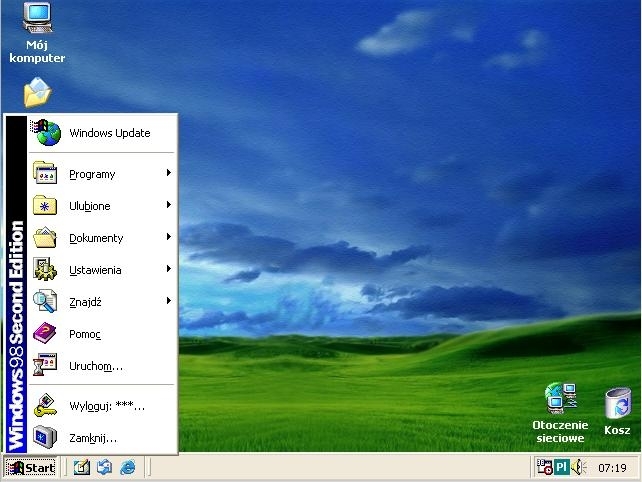Choose Wyloguj: ***... entry

tap(102, 405)
